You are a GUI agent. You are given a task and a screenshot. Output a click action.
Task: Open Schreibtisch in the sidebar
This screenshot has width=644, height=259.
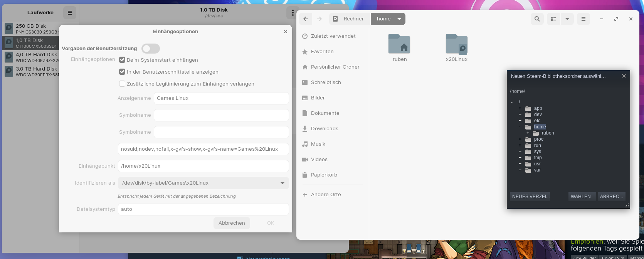(333, 82)
